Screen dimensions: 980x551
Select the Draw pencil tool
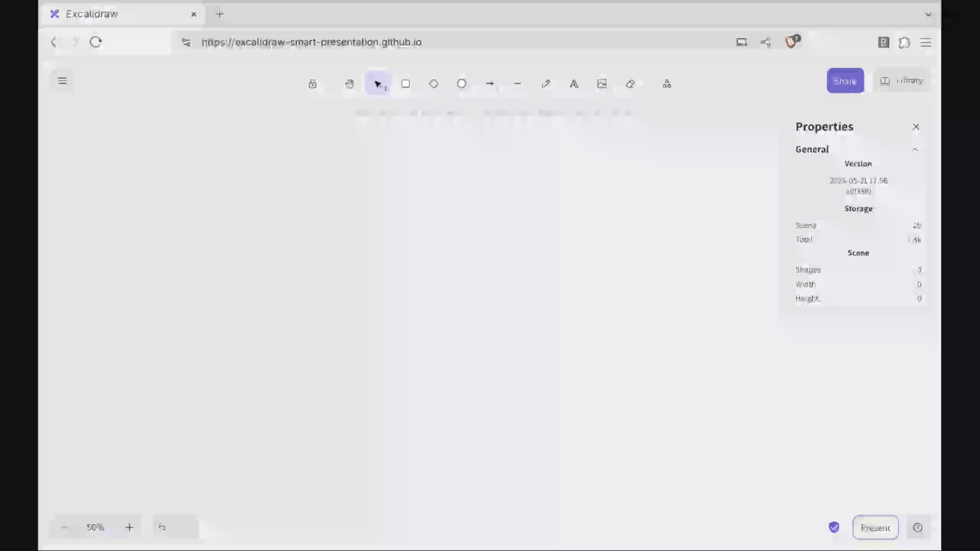[x=546, y=84]
